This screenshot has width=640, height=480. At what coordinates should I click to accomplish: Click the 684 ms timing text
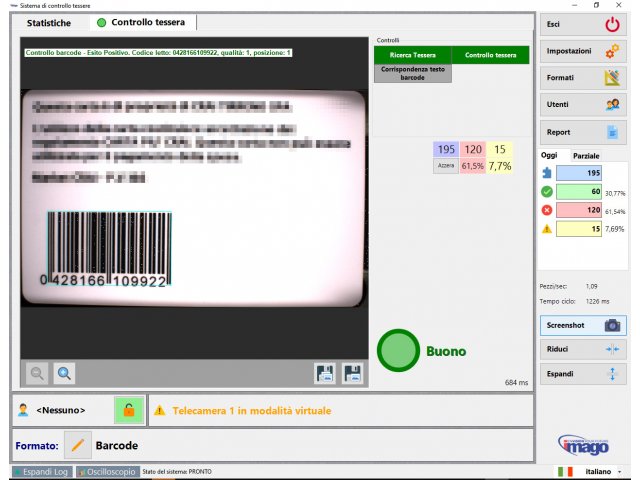[x=516, y=382]
